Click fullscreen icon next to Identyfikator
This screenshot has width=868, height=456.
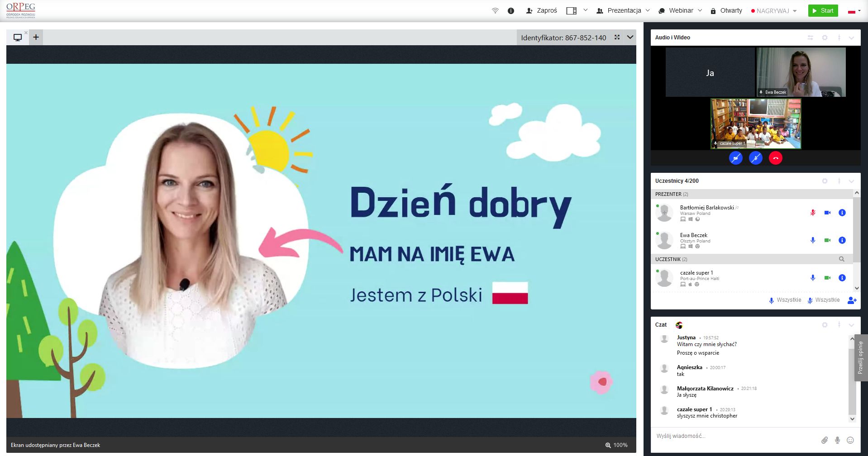(617, 38)
